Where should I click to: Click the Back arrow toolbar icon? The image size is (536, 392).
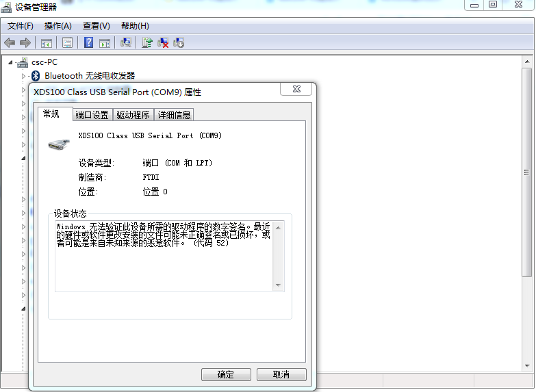(x=10, y=42)
